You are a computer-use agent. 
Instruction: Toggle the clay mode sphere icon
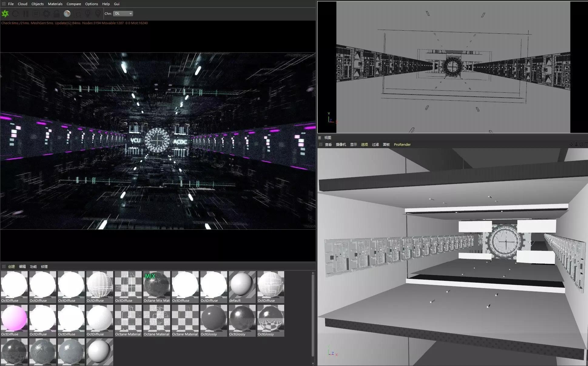click(x=67, y=14)
